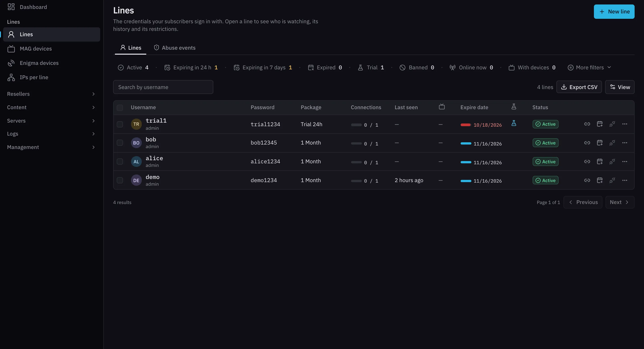The width and height of the screenshot is (644, 349).
Task: Expand the Management sidebar section
Action: (x=51, y=147)
